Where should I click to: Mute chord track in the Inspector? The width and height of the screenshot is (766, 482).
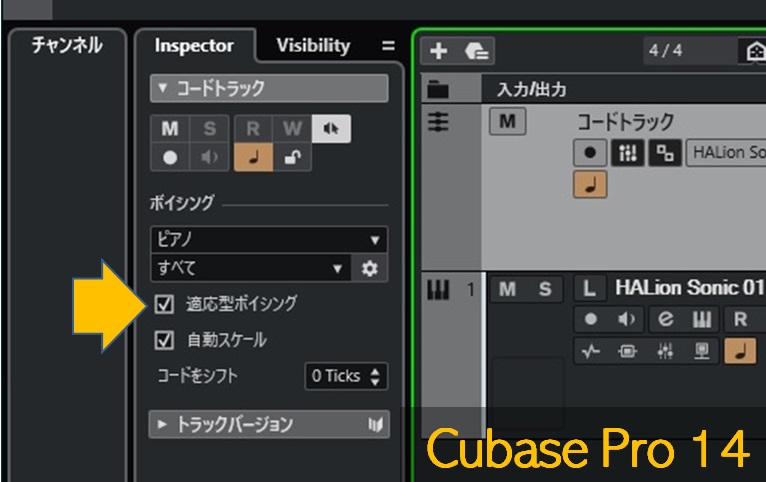tap(170, 129)
